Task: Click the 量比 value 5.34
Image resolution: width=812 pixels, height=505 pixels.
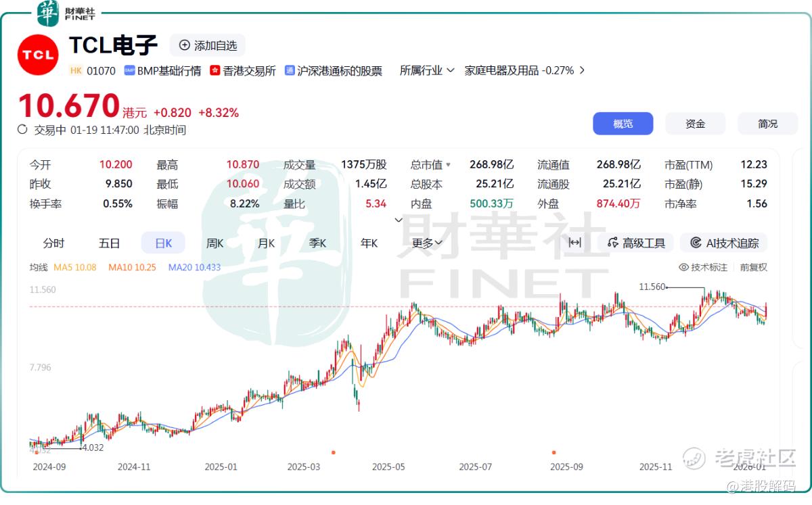Action: 376,203
